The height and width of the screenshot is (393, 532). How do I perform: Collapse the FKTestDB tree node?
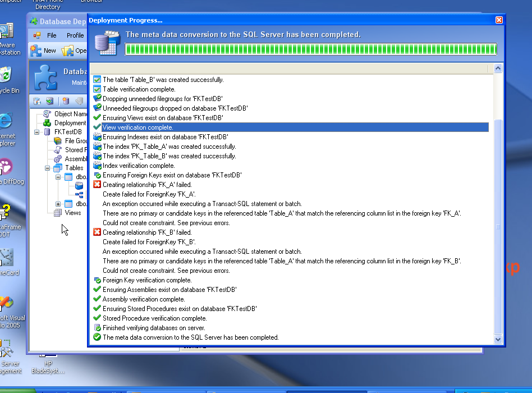(38, 132)
